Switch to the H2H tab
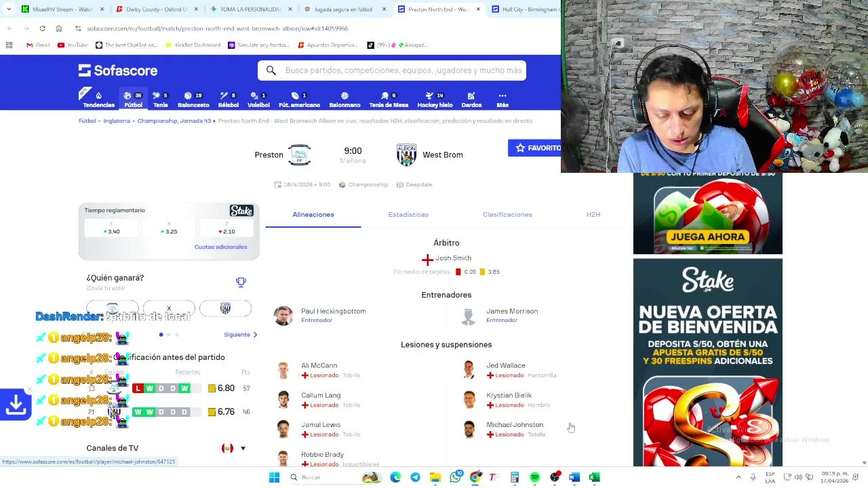Viewport: 868px width, 488px height. (593, 214)
